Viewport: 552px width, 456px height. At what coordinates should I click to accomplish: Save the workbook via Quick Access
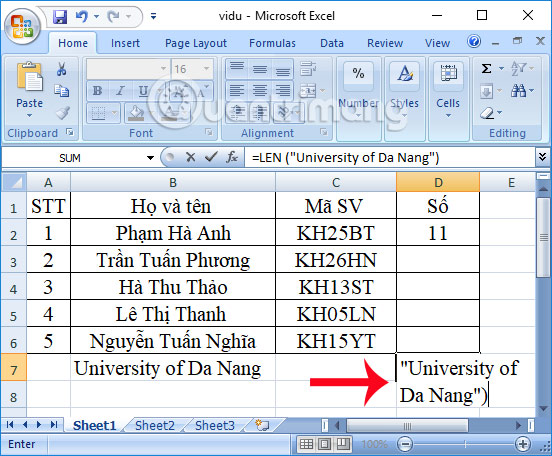coord(60,17)
